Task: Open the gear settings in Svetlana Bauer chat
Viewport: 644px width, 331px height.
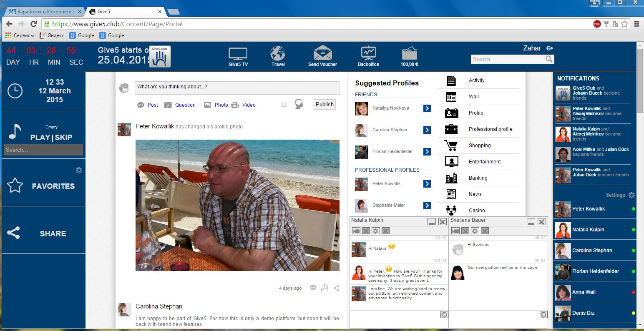Action: click(x=475, y=231)
